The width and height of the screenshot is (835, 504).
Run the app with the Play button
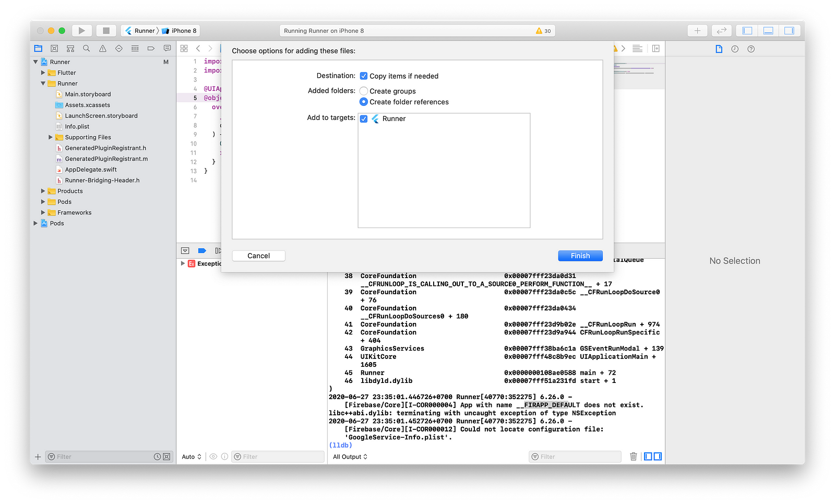click(82, 31)
